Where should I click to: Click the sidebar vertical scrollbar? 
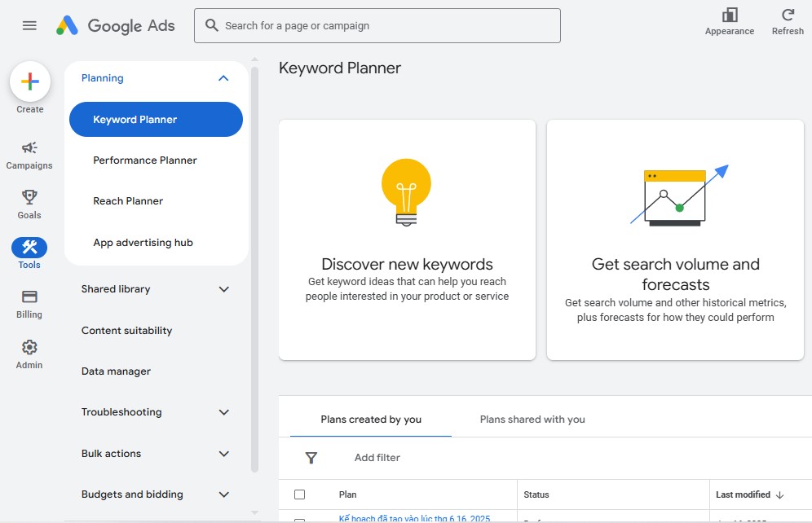(255, 270)
